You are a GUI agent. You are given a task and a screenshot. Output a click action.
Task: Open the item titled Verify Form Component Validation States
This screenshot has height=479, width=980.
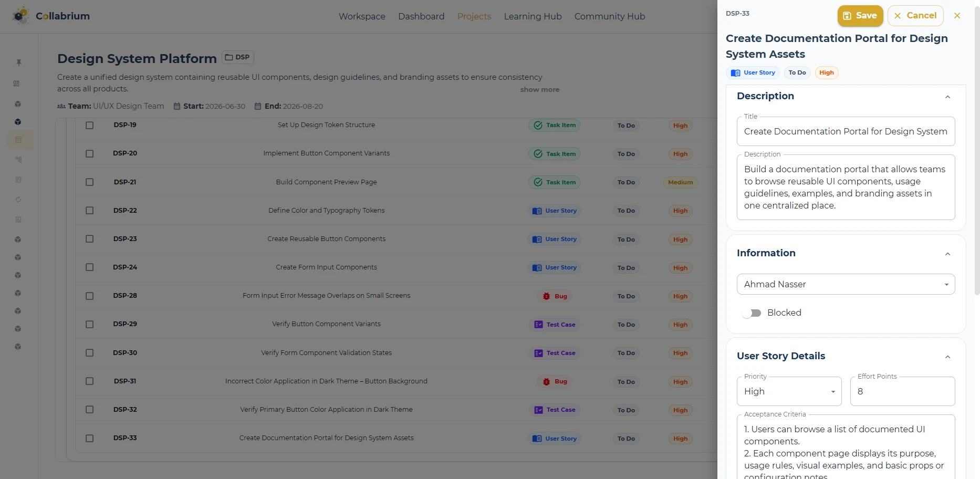click(326, 353)
